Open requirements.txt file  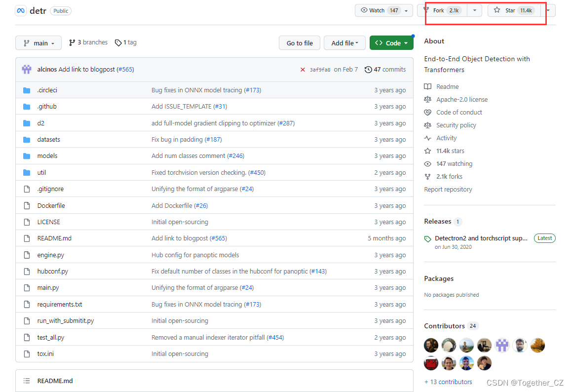pos(60,304)
